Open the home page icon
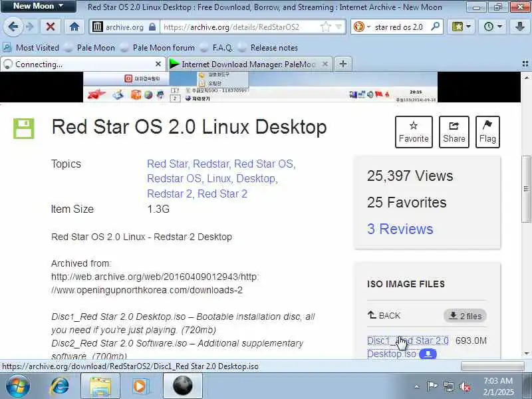The height and width of the screenshot is (399, 532). pyautogui.click(x=74, y=27)
